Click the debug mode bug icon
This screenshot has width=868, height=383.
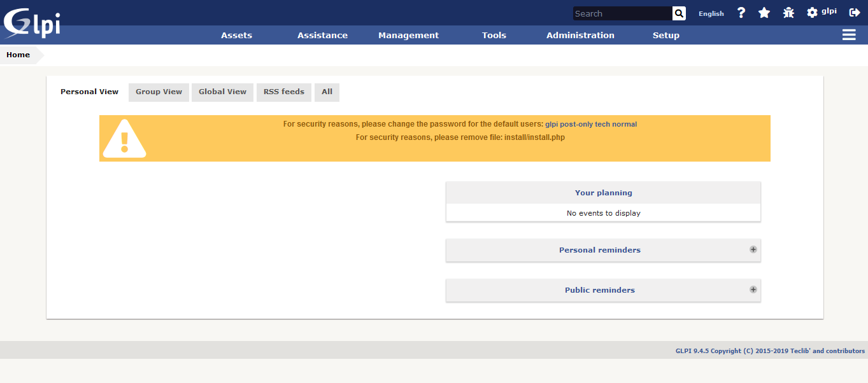[x=788, y=13]
